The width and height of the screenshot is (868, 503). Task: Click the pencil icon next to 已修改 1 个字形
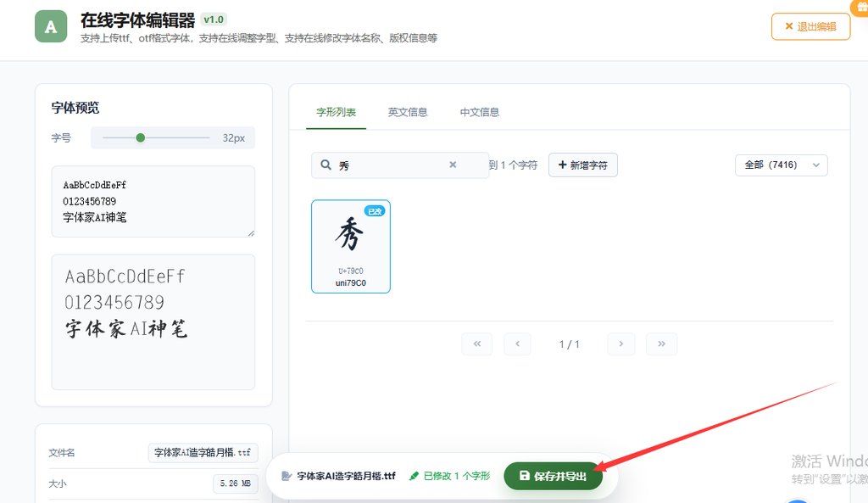point(415,475)
